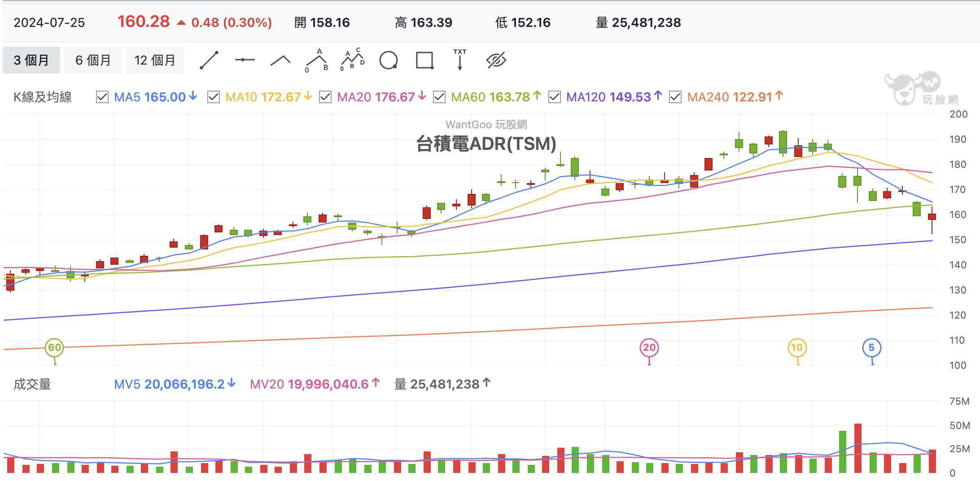Viewport: 980px width, 481px height.
Task: Switch to the 6 個月 range tab
Action: [x=93, y=60]
